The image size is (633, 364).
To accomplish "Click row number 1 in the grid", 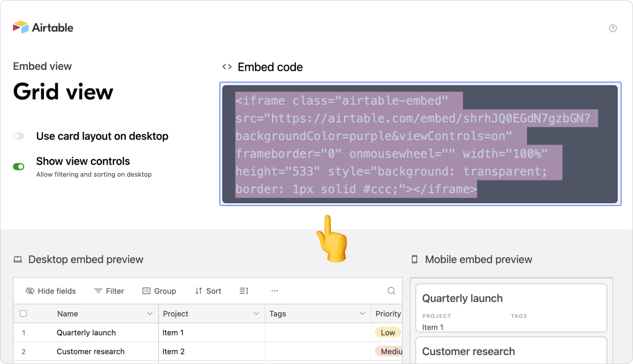I will pyautogui.click(x=23, y=333).
